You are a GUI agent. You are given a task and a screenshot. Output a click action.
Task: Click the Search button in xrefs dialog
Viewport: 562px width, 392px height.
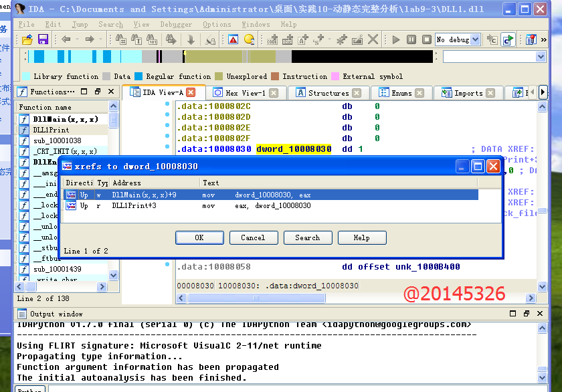click(307, 237)
